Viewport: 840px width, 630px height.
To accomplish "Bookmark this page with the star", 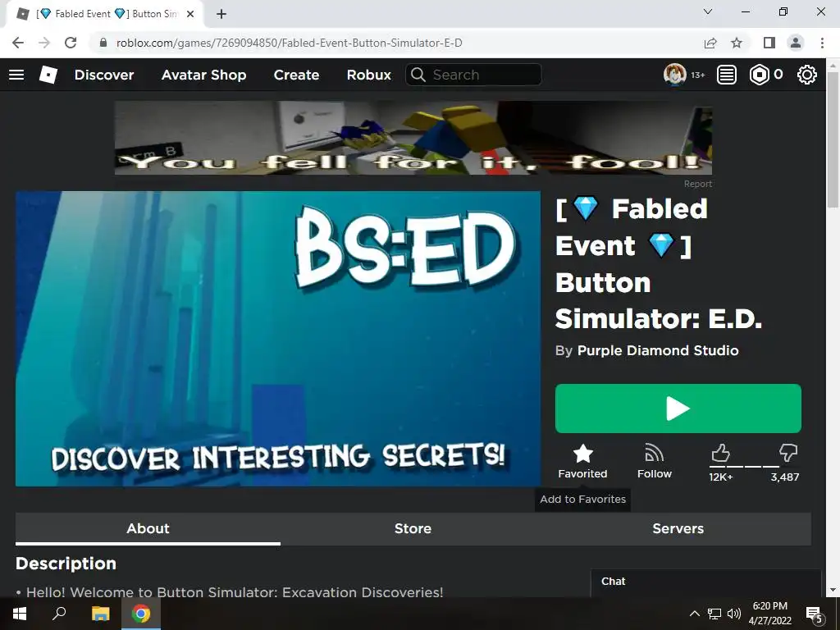I will (737, 43).
